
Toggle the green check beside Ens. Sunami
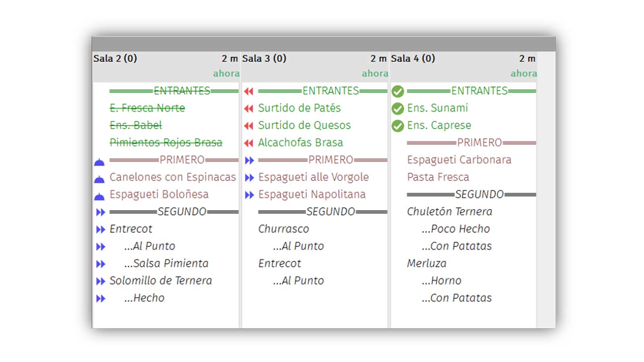pyautogui.click(x=398, y=109)
